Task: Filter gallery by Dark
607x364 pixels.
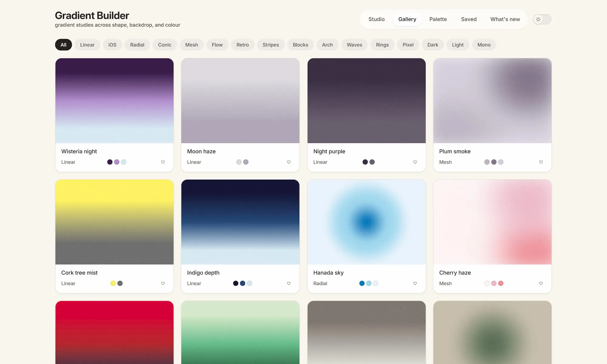Action: [433, 45]
